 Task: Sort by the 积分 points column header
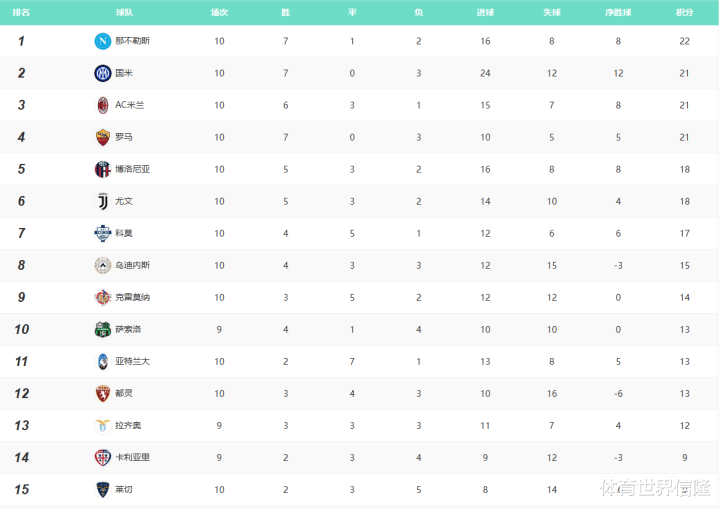(x=684, y=13)
